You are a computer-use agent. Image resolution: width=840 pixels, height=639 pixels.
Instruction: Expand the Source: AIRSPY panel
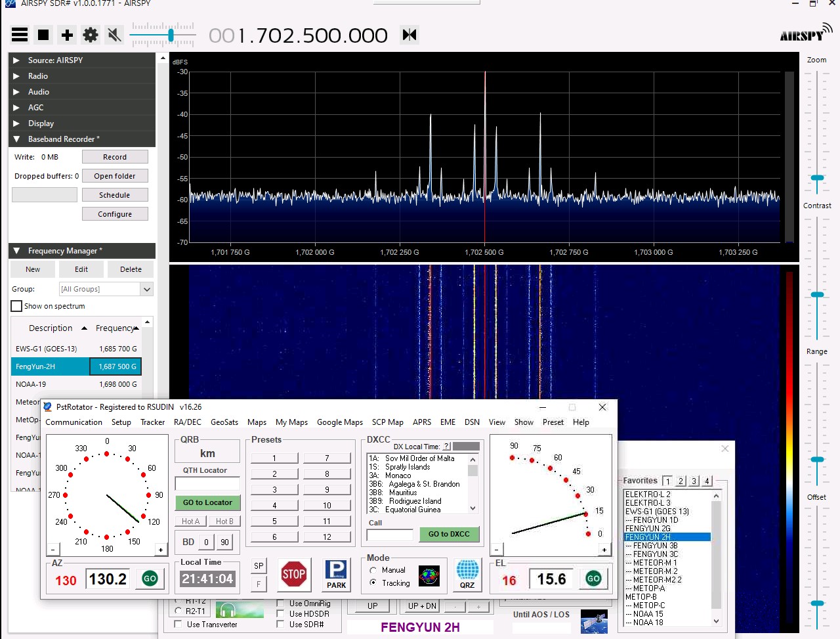(x=82, y=60)
